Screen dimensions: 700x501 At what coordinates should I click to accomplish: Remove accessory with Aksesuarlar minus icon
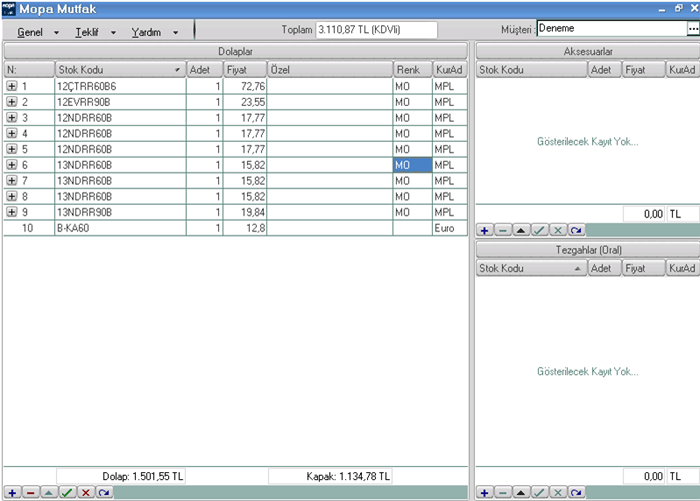503,230
